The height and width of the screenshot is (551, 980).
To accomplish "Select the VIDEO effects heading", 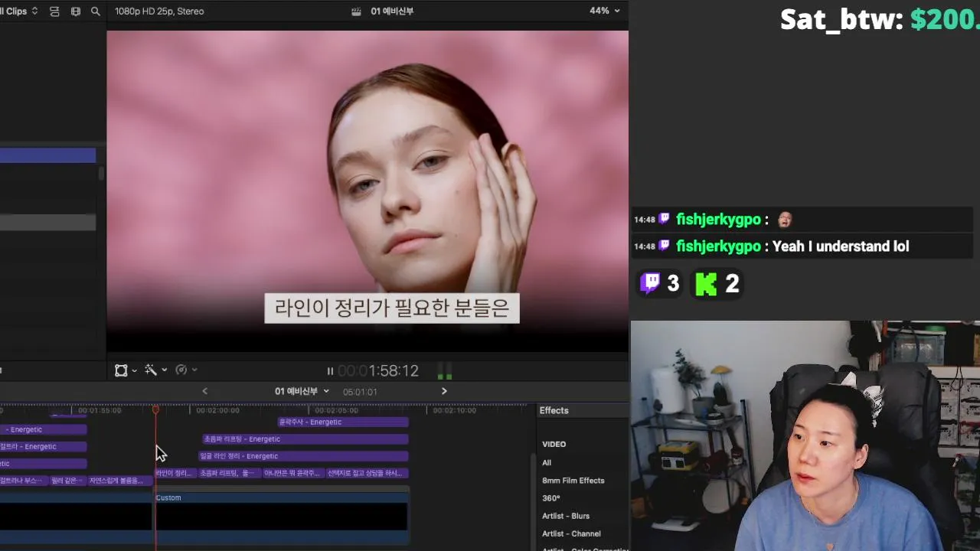I will [554, 444].
